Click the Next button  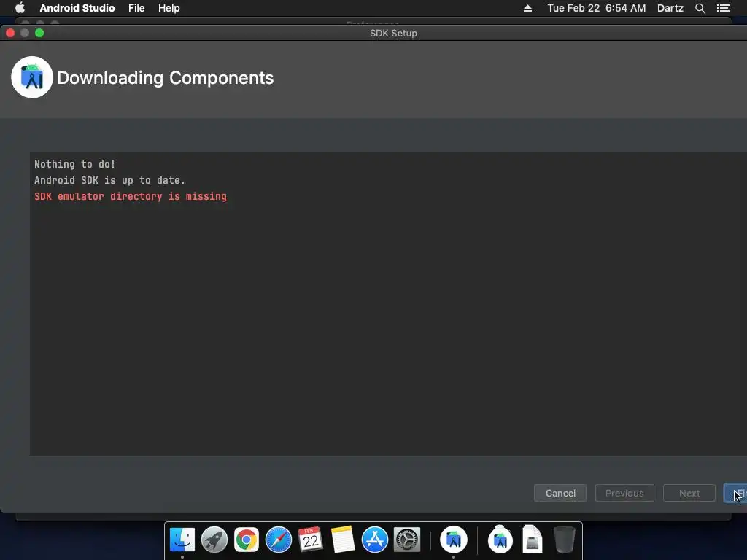(x=689, y=494)
